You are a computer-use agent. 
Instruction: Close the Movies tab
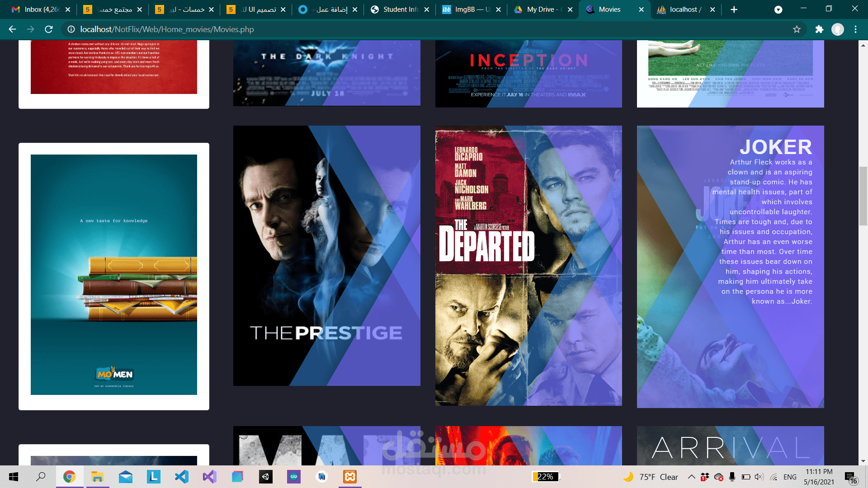click(641, 9)
